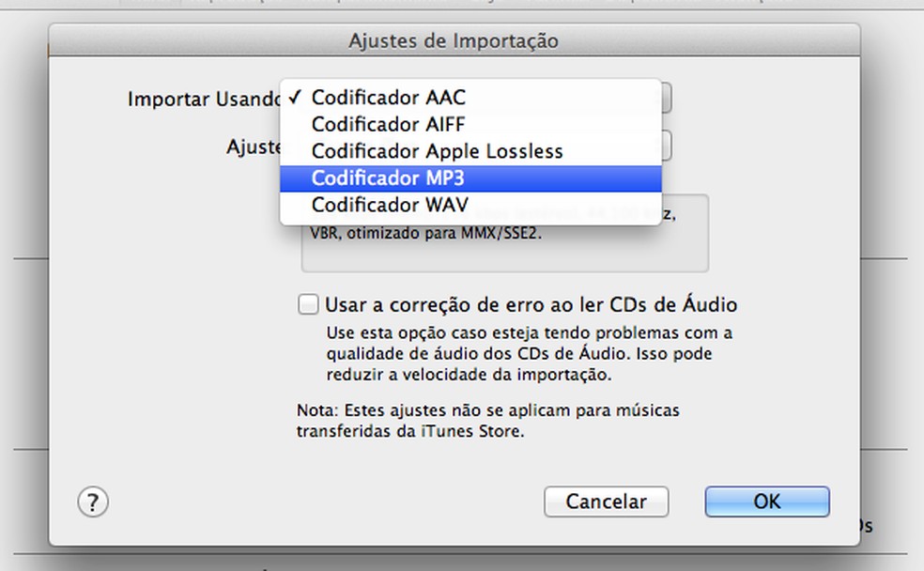Click the VBR settings details box

(x=504, y=250)
